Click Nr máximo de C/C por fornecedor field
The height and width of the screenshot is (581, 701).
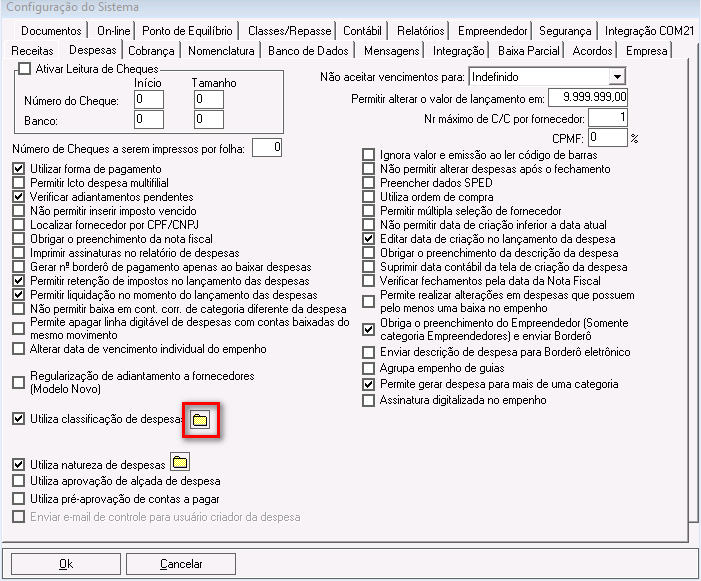[x=608, y=118]
